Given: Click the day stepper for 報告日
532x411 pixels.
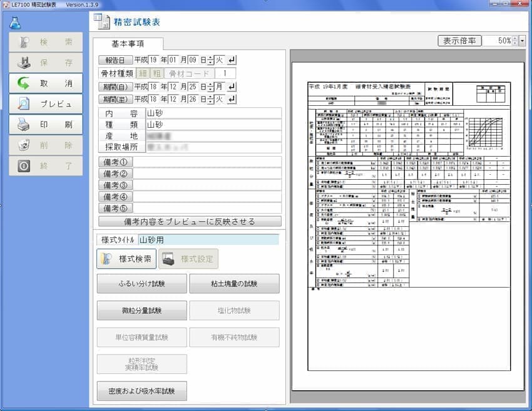Looking at the screenshot, I should tap(210, 60).
